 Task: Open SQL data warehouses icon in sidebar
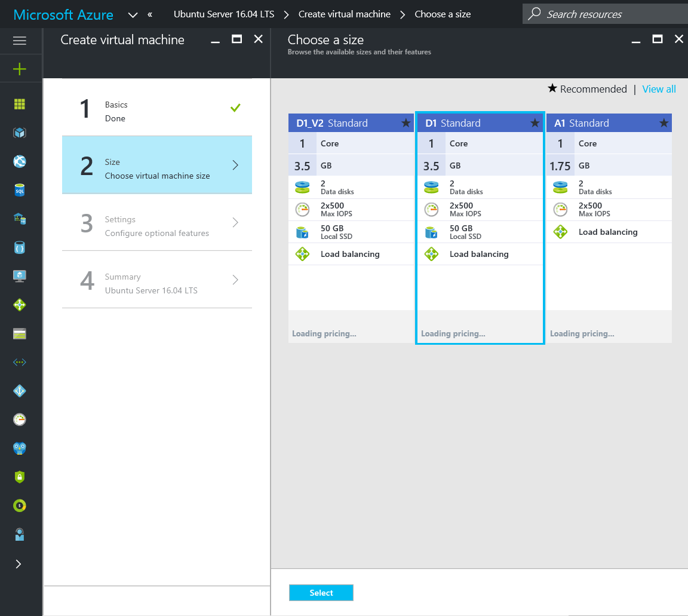pos(19,219)
